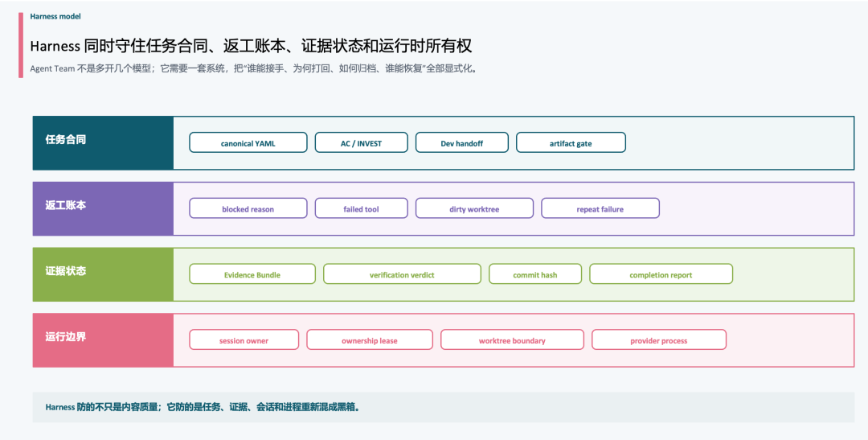Click the subtitle starting 'Agent Team 不是多开'
The height and width of the screenshot is (440, 868).
pyautogui.click(x=253, y=68)
